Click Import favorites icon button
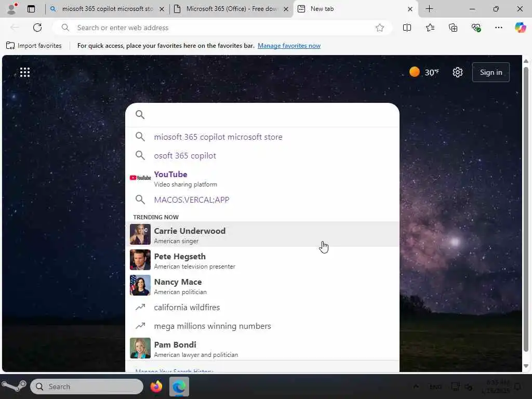The height and width of the screenshot is (399, 532). pos(34,46)
